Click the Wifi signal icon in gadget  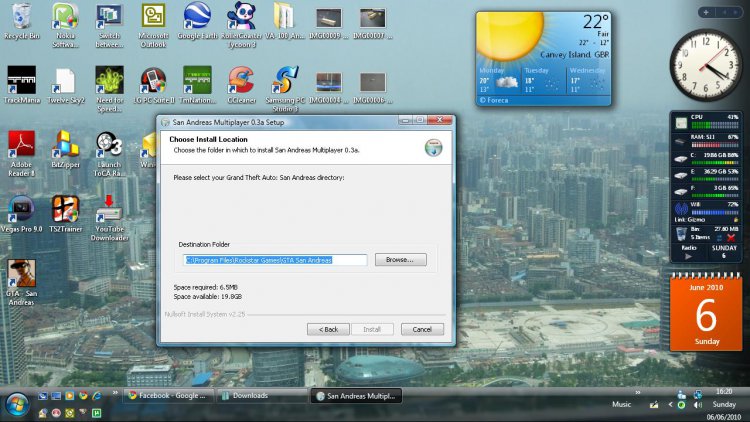(x=681, y=209)
